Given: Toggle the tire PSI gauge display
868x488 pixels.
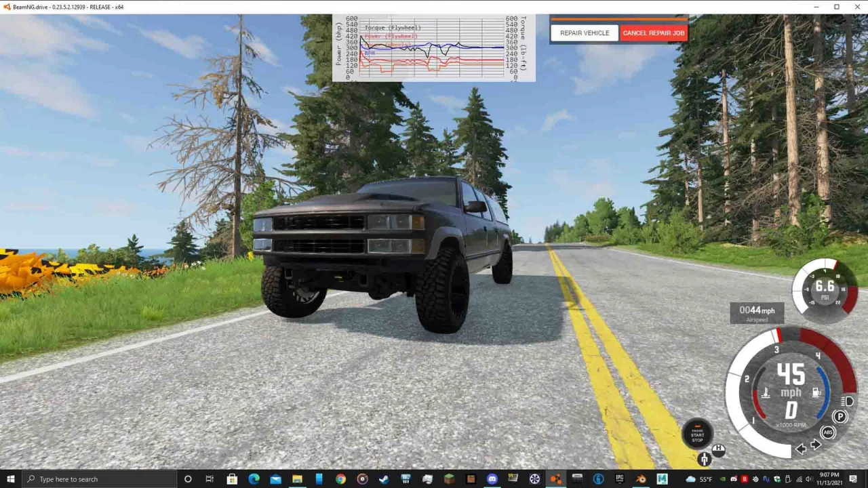Looking at the screenshot, I should pyautogui.click(x=825, y=287).
